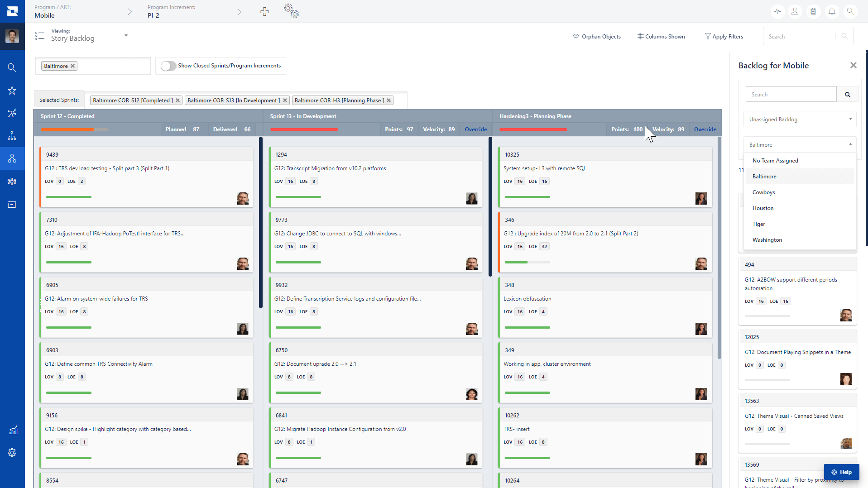Click the analytics chart icon in left sidebar
868x488 pixels.
[x=12, y=430]
